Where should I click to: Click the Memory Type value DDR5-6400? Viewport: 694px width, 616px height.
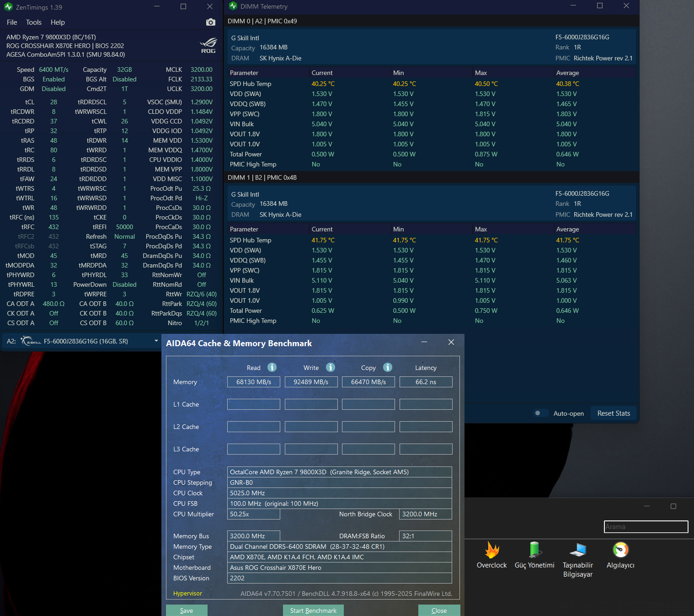click(x=340, y=546)
